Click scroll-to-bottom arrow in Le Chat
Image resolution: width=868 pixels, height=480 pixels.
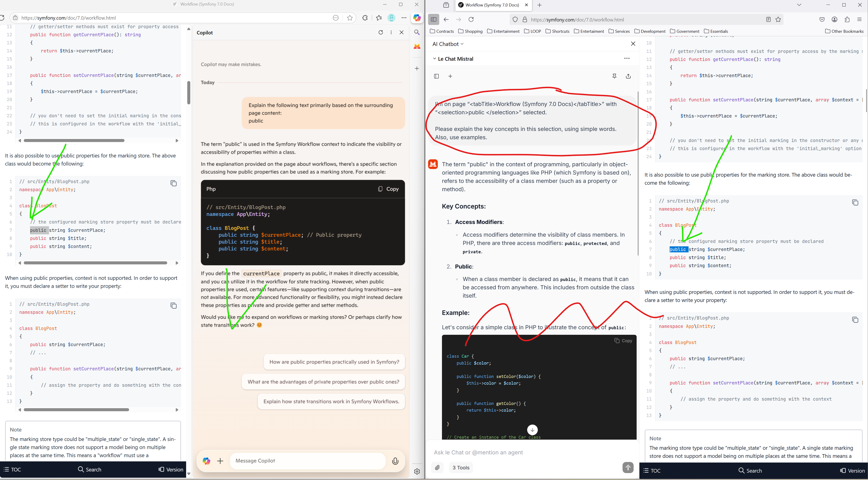532,430
